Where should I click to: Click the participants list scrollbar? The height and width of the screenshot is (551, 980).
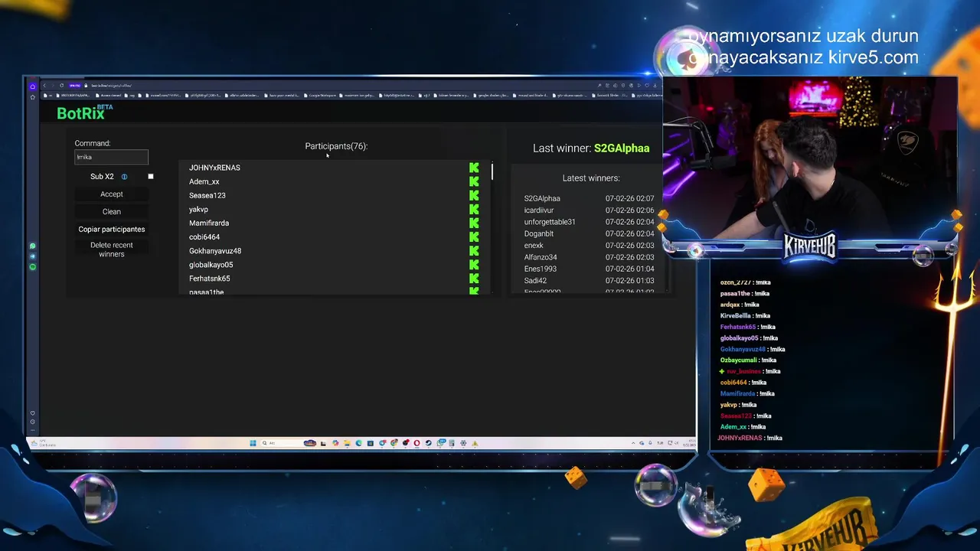click(x=492, y=171)
